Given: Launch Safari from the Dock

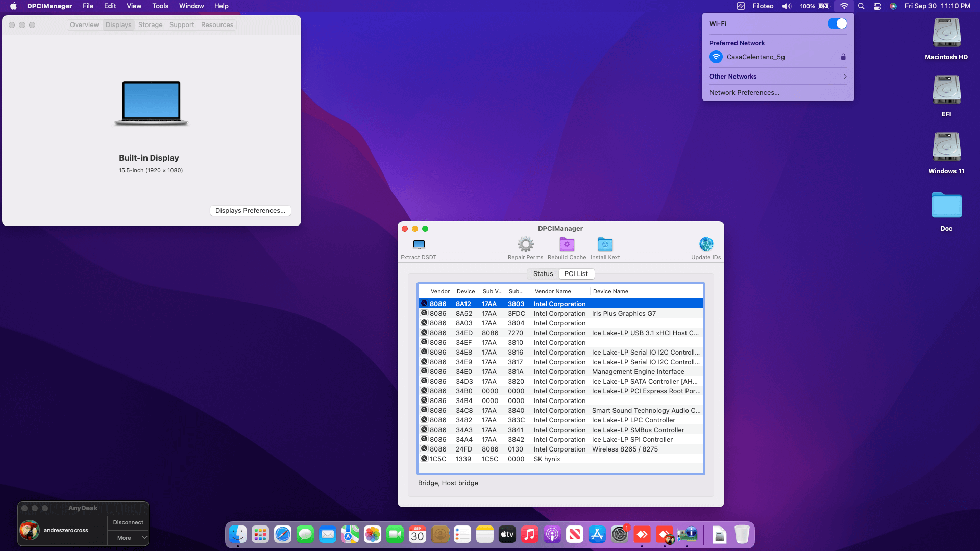Looking at the screenshot, I should 283,534.
